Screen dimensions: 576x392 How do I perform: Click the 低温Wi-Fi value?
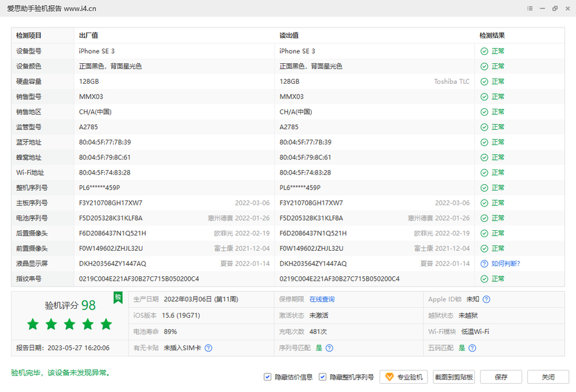click(x=475, y=331)
